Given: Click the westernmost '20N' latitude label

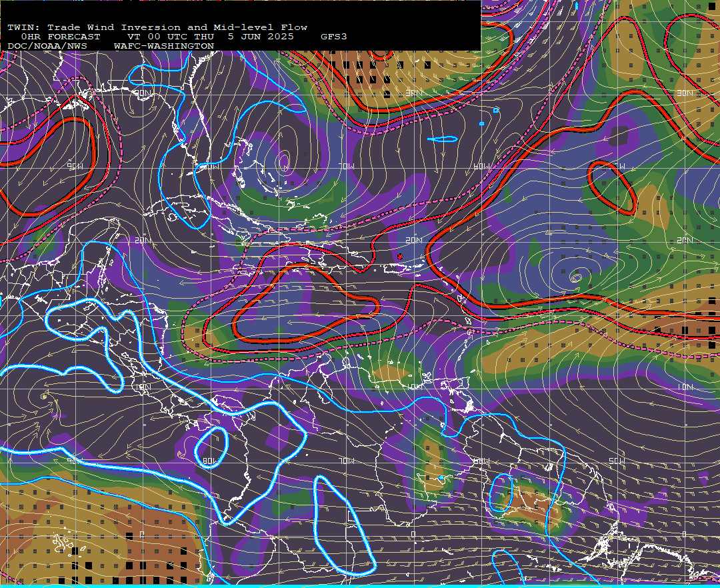Looking at the screenshot, I should 143,240.
